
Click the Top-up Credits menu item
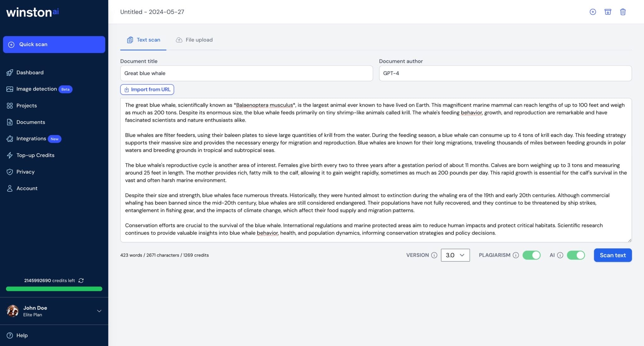tap(35, 155)
